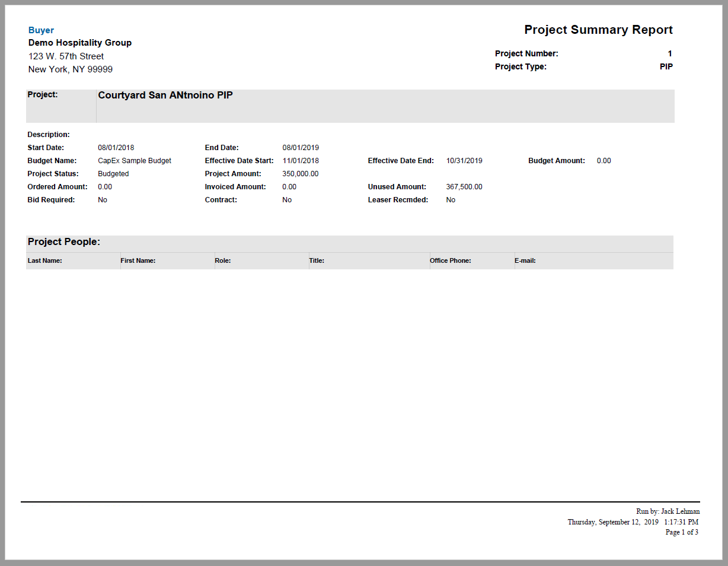Select the Contract No value

[x=286, y=199]
